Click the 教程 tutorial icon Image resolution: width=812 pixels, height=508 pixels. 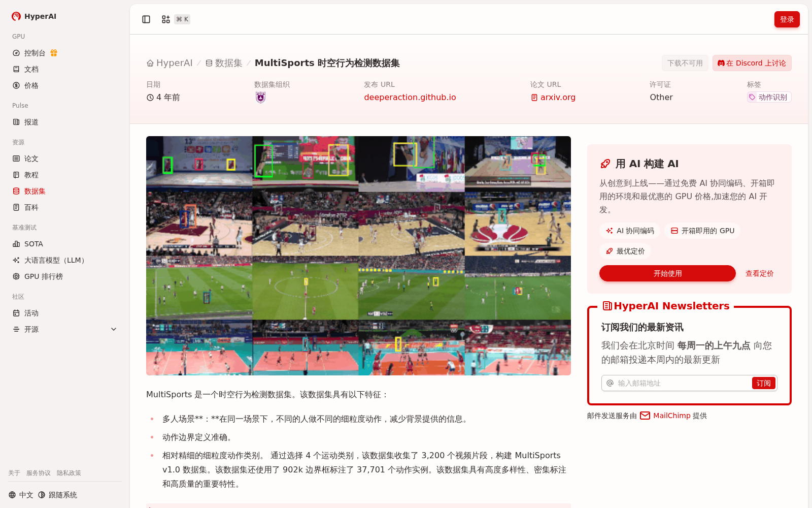pos(16,175)
